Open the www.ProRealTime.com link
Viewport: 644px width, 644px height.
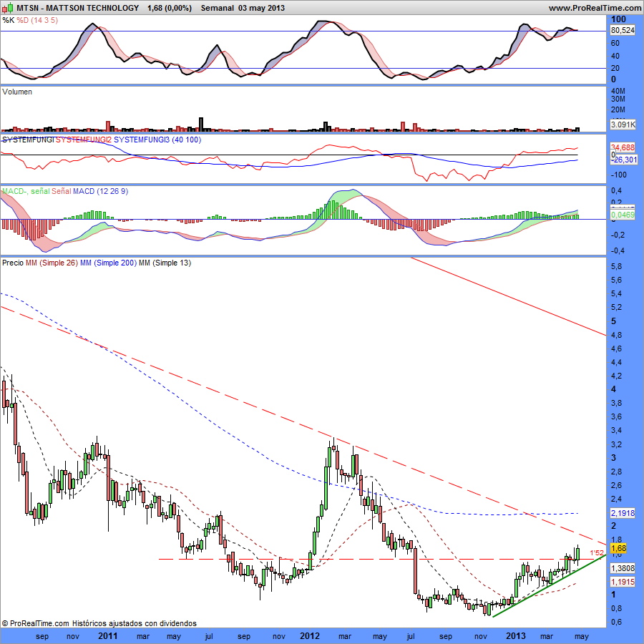coord(595,8)
